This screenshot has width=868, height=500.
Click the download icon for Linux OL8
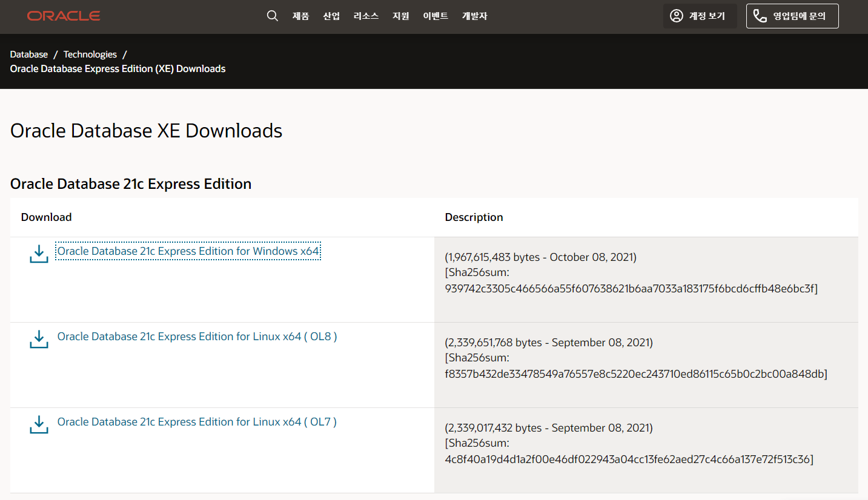coord(39,339)
